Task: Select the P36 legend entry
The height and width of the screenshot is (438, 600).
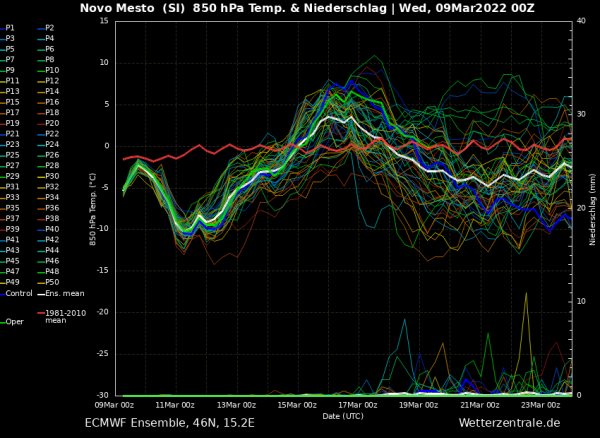Action: click(x=49, y=208)
